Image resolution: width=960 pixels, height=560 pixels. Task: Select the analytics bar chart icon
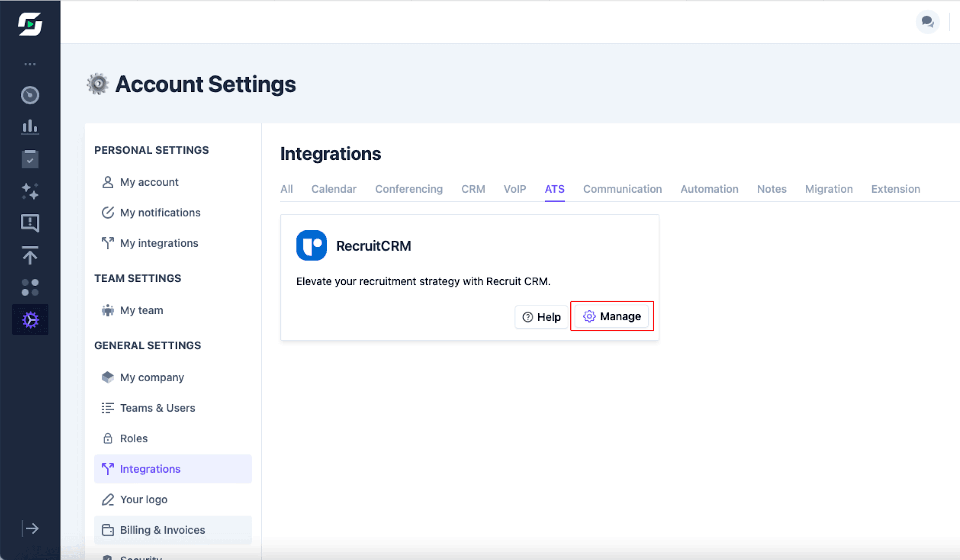(x=30, y=127)
